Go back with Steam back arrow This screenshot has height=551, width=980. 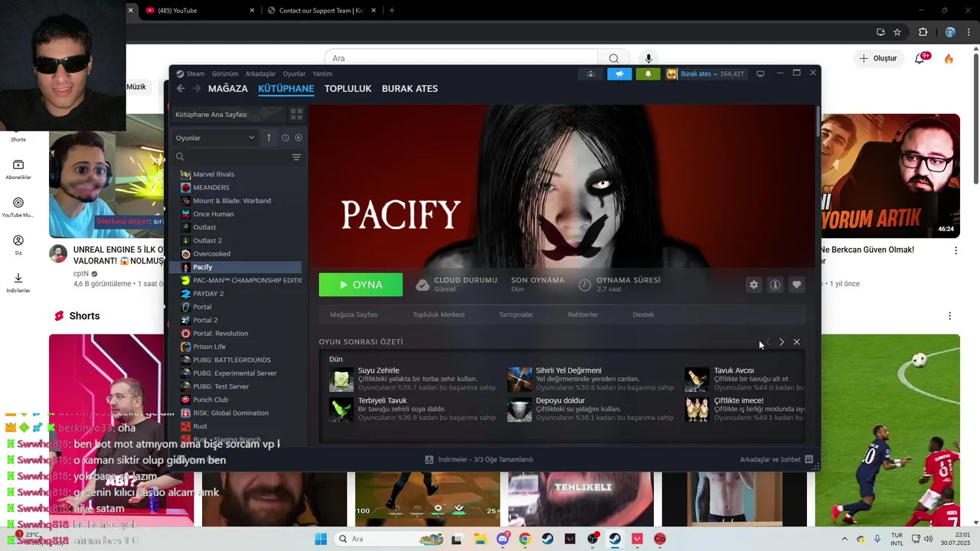181,89
